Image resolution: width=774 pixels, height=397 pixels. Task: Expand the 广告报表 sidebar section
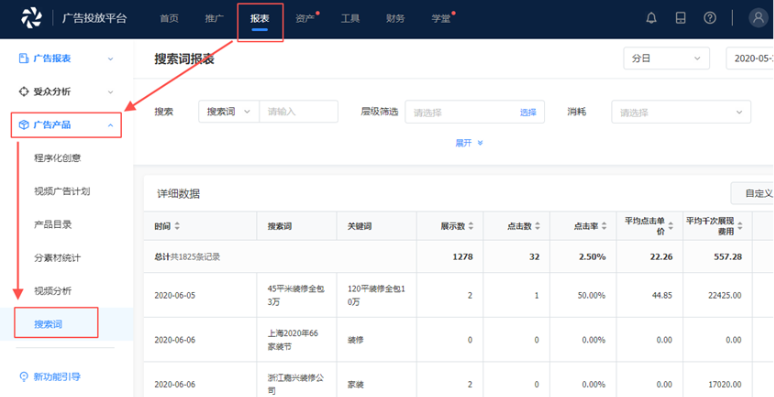click(111, 59)
